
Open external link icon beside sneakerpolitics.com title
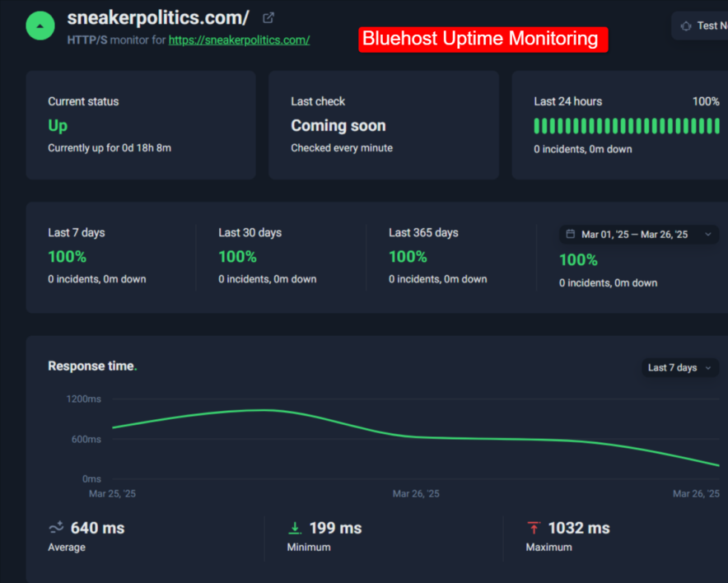(268, 17)
